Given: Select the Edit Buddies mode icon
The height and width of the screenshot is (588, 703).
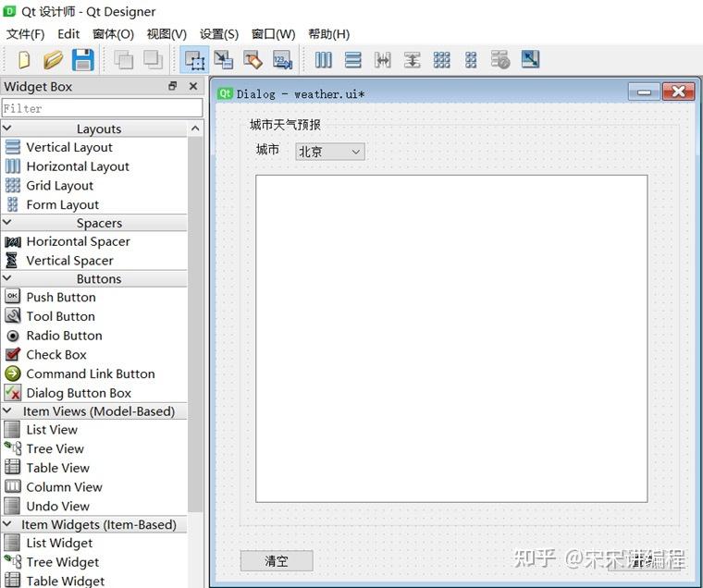Looking at the screenshot, I should coord(253,59).
